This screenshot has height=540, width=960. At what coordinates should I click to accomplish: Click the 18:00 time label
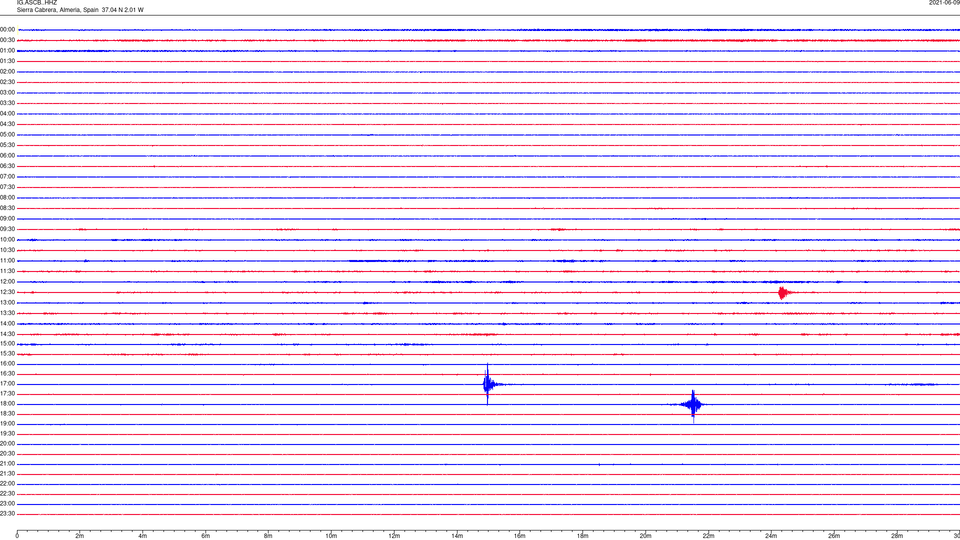(x=7, y=404)
